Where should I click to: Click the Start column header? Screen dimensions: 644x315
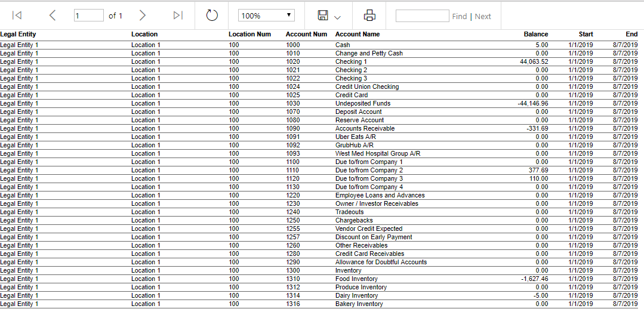coord(586,35)
